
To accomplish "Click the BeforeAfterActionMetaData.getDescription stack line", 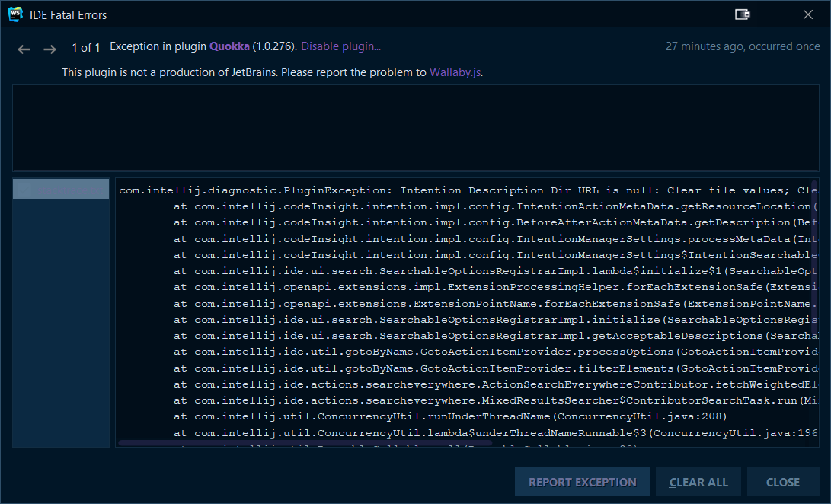I will 496,222.
